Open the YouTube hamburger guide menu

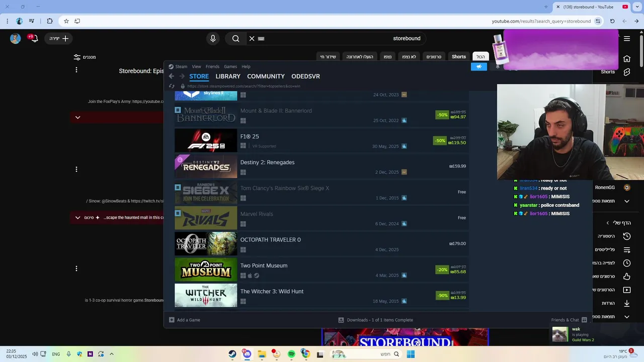pos(627,39)
